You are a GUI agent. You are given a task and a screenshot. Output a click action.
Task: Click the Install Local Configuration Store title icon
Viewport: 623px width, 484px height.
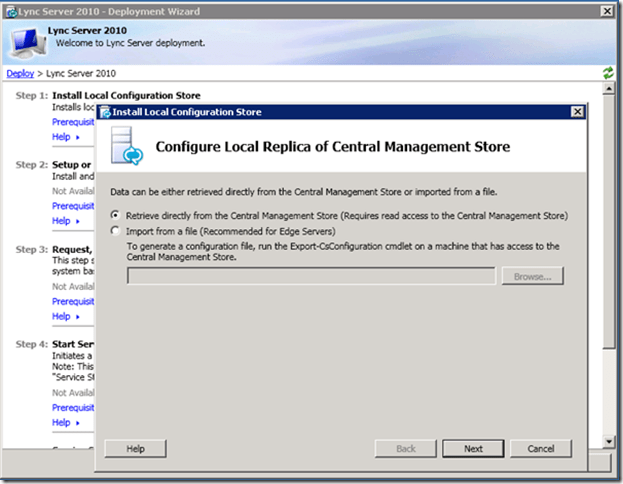103,111
